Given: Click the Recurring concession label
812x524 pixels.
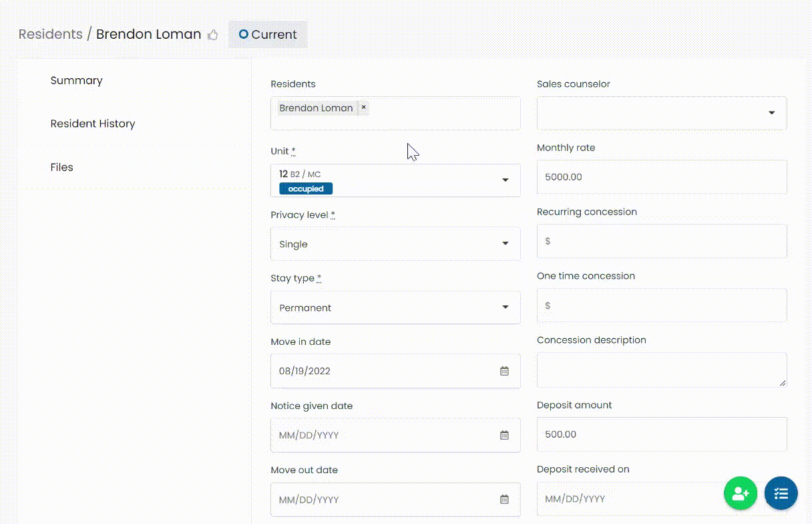Looking at the screenshot, I should [x=587, y=212].
